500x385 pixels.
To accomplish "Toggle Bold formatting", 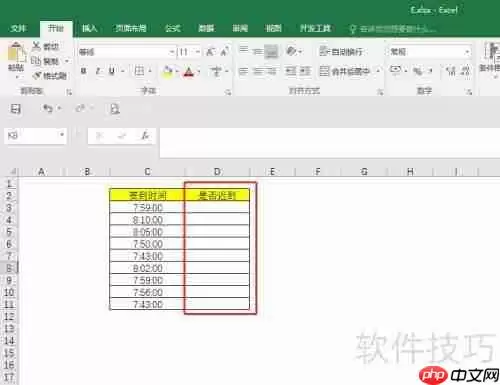I will point(84,71).
